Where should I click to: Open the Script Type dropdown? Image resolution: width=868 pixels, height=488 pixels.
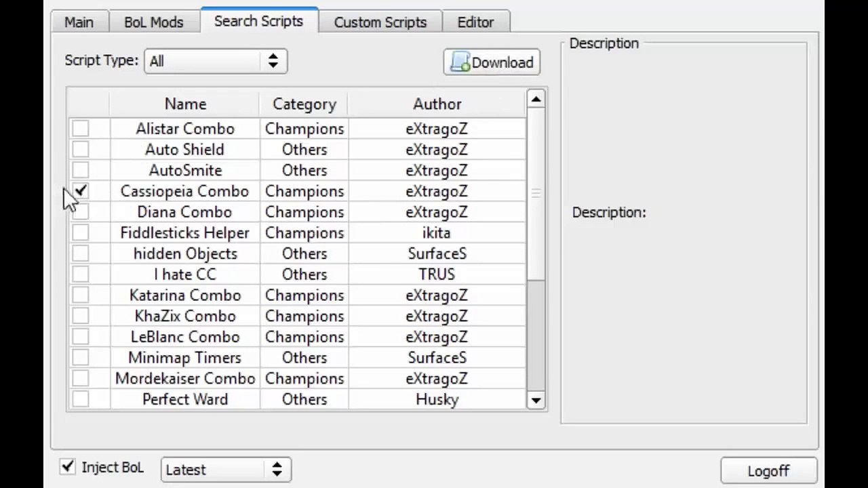(x=215, y=61)
